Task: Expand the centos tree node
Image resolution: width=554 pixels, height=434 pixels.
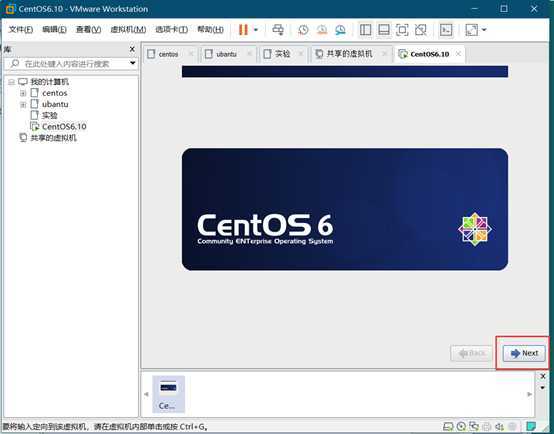Action: click(x=23, y=93)
